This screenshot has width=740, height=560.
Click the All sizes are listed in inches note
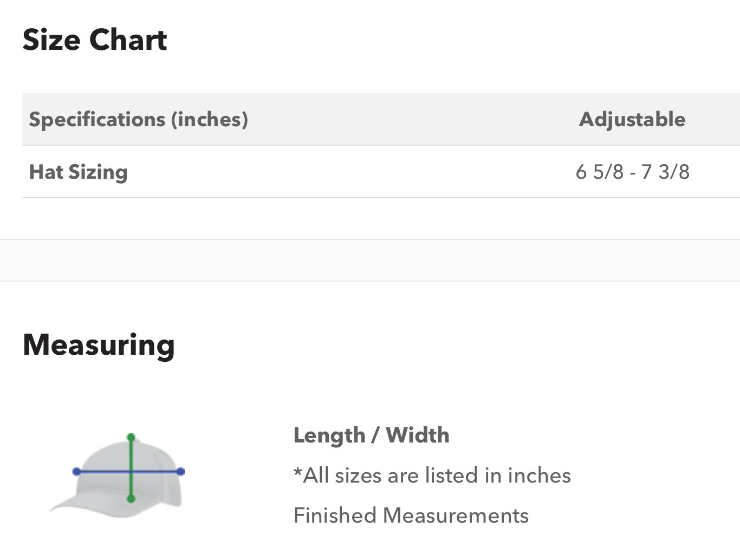click(432, 476)
